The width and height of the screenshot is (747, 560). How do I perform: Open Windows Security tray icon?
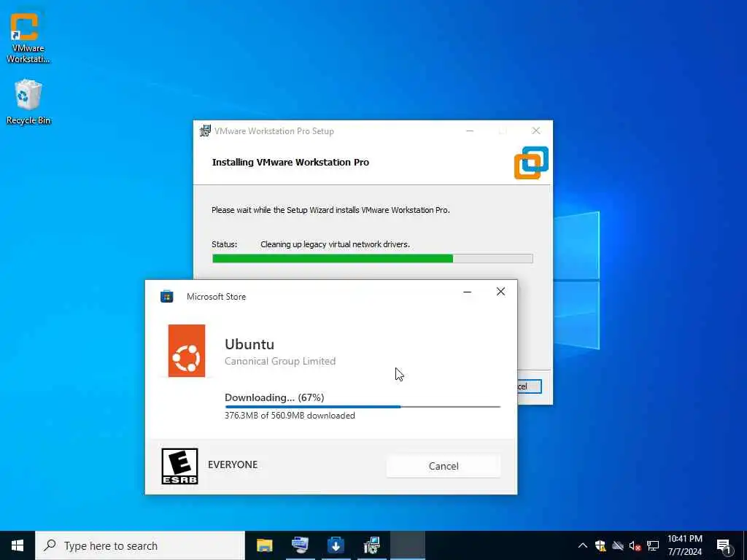point(600,545)
